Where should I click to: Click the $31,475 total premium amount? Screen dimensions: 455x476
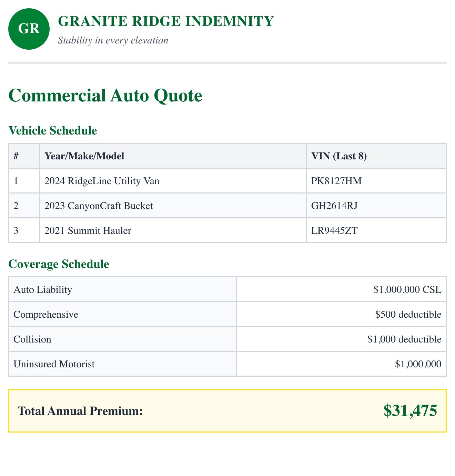pos(410,411)
